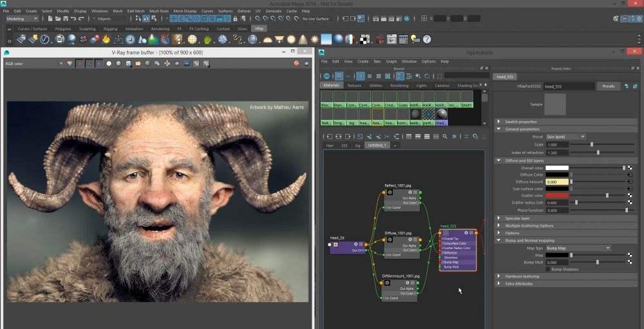The height and width of the screenshot is (329, 644).
Task: Switch to the SSS graph tab
Action: pyautogui.click(x=344, y=146)
